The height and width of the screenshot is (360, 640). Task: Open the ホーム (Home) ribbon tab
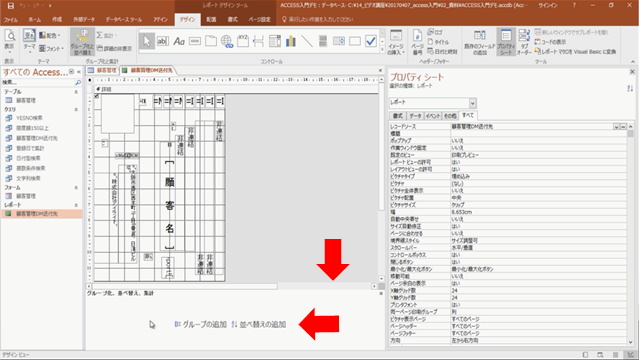click(x=34, y=20)
